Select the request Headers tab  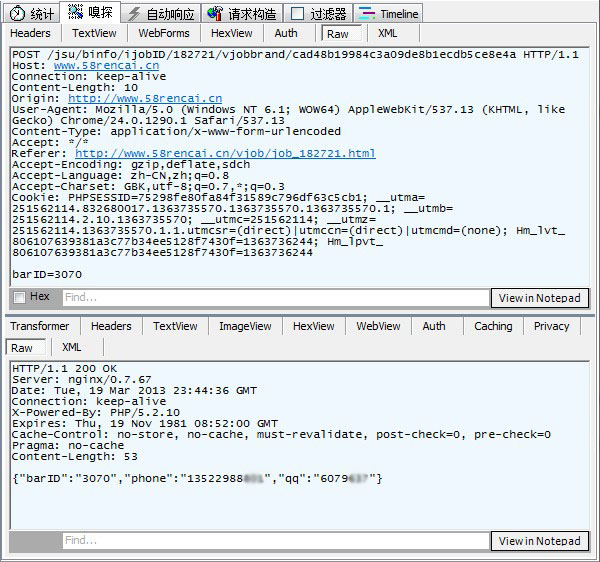click(30, 33)
